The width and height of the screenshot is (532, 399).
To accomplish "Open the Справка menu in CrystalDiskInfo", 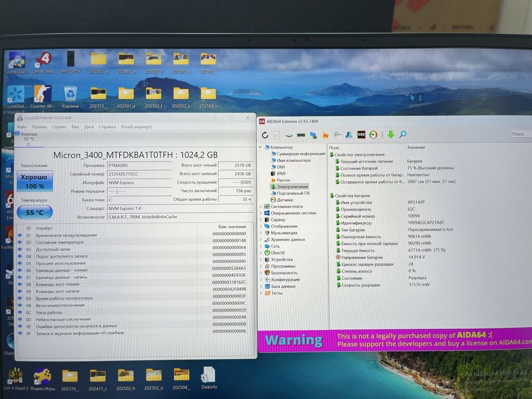I will pyautogui.click(x=107, y=127).
